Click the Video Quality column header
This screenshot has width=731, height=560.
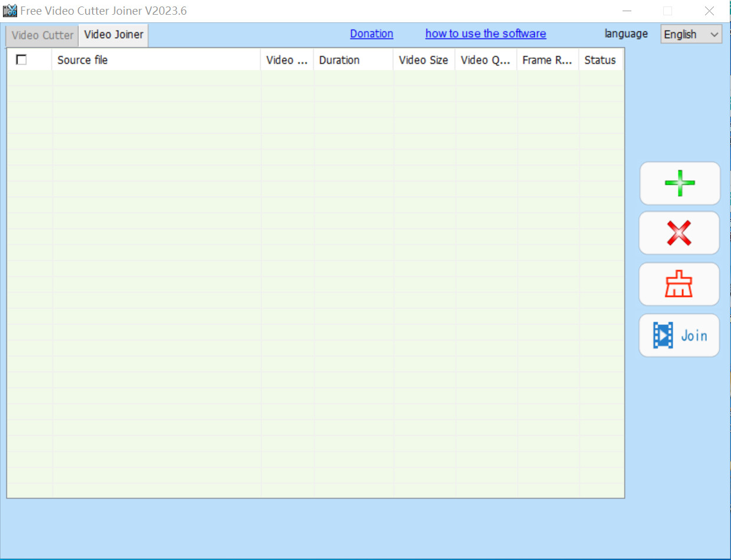485,60
